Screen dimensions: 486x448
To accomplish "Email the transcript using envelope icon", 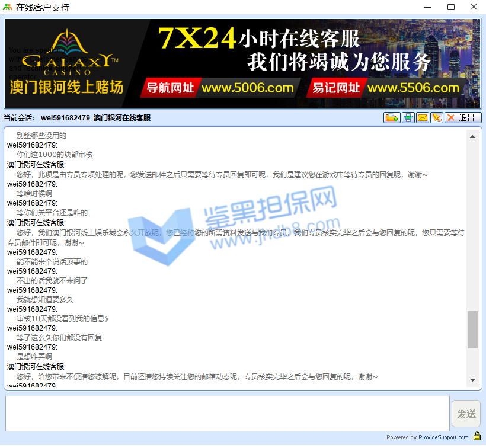I will [x=423, y=118].
